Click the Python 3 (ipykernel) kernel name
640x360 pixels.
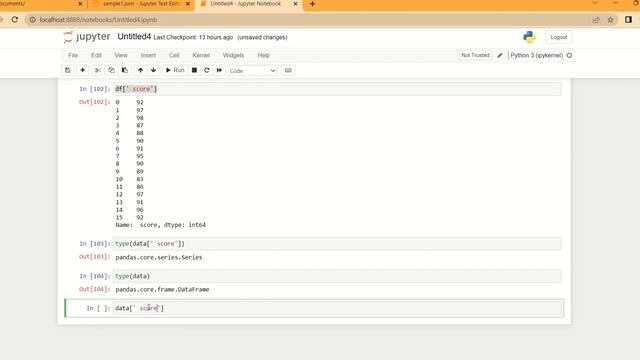(x=536, y=55)
